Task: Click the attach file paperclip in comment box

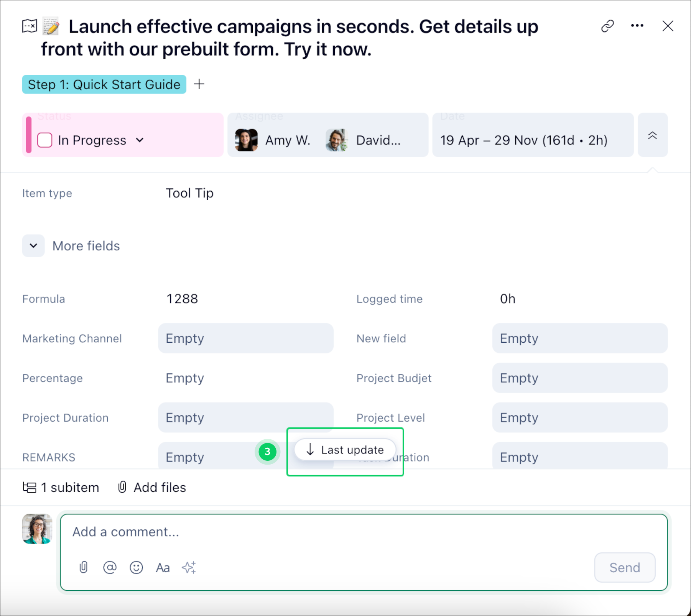Action: point(83,567)
